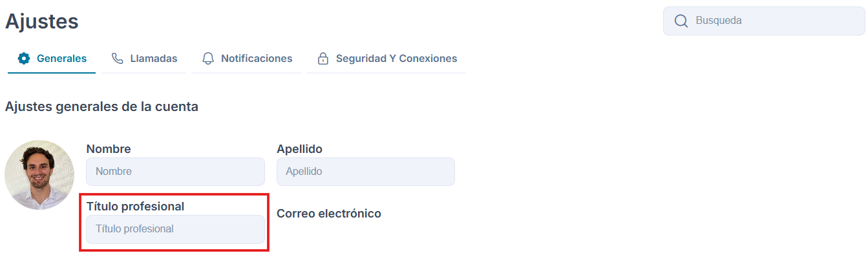This screenshot has width=868, height=253.
Task: Open the Generales tab
Action: point(52,59)
